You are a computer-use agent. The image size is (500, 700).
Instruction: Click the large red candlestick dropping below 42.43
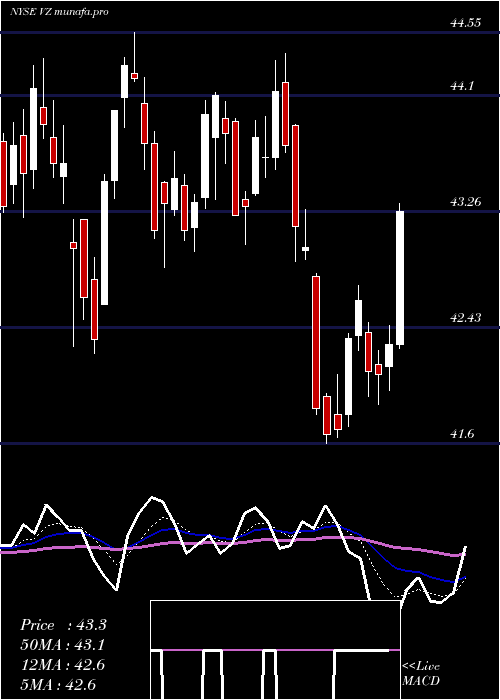(x=316, y=342)
